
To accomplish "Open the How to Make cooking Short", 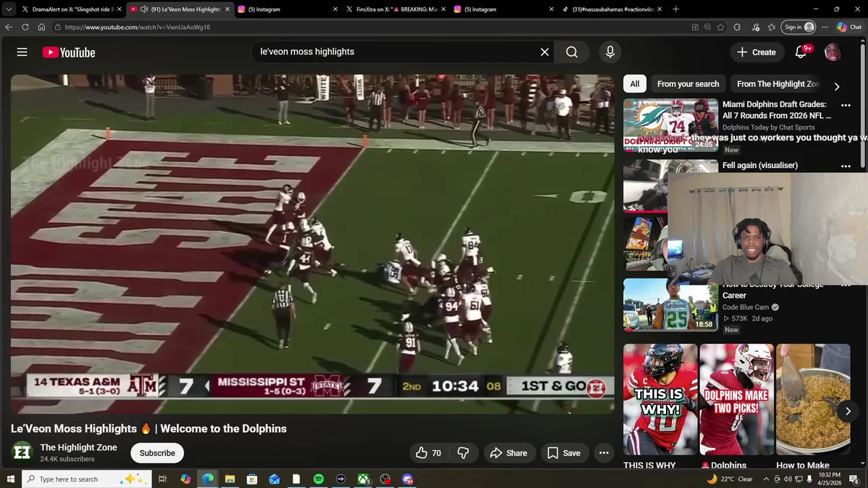I will 813,399.
